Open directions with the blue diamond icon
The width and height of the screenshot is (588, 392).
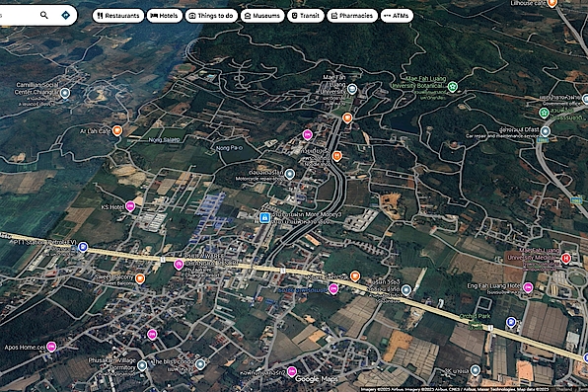point(66,15)
